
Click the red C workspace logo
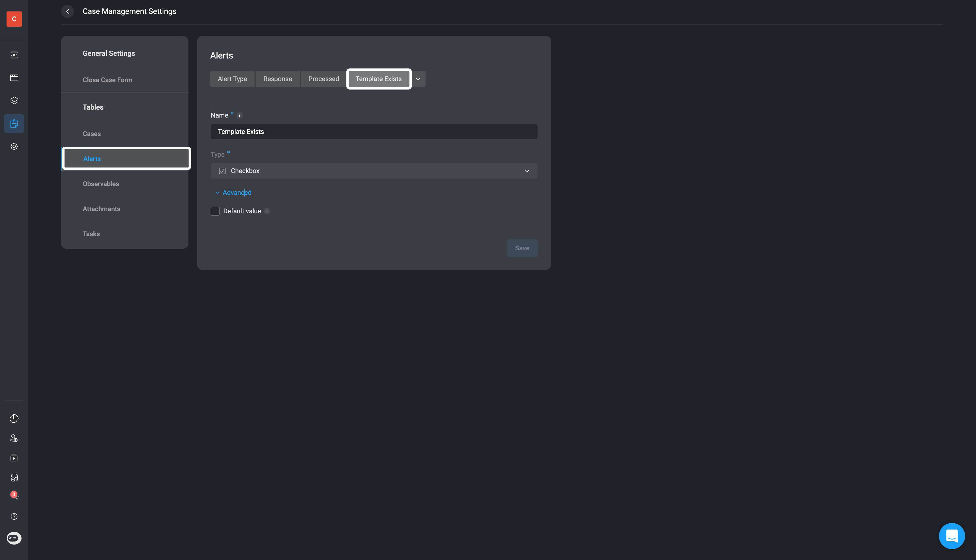[14, 19]
